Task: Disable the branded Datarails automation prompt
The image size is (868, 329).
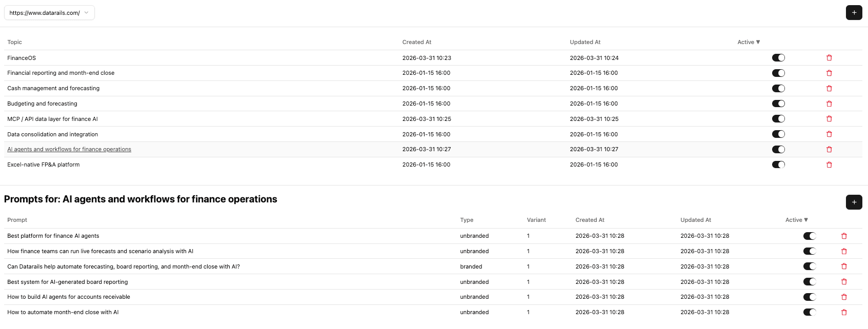Action: 810,266
